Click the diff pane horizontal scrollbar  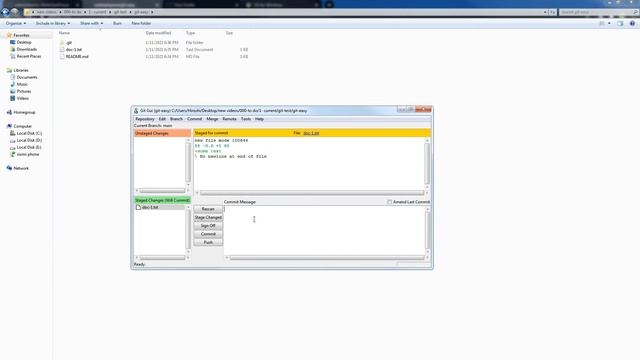(x=312, y=193)
